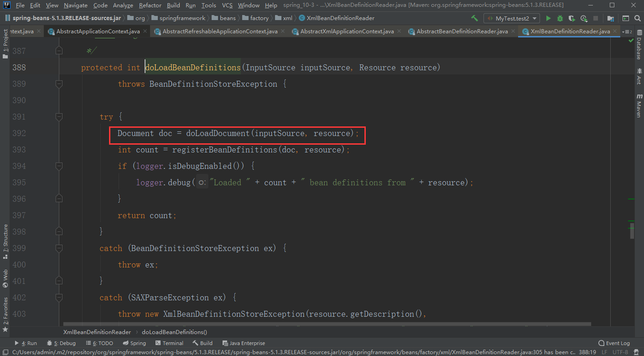Click the Run Anything icon in toolbar
644x356 pixels.
(x=626, y=18)
